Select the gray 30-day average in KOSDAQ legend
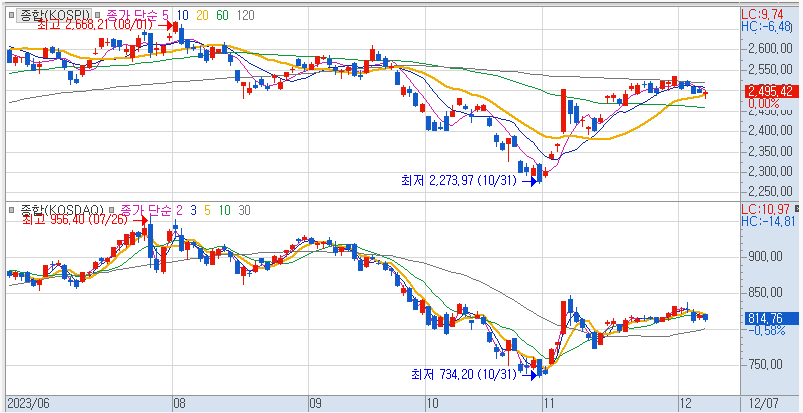 point(244,211)
